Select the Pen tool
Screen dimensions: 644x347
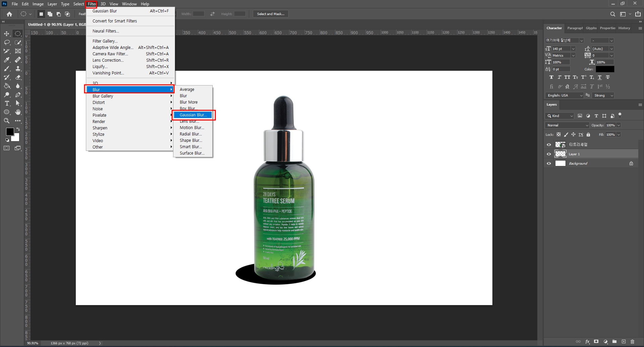(x=18, y=95)
